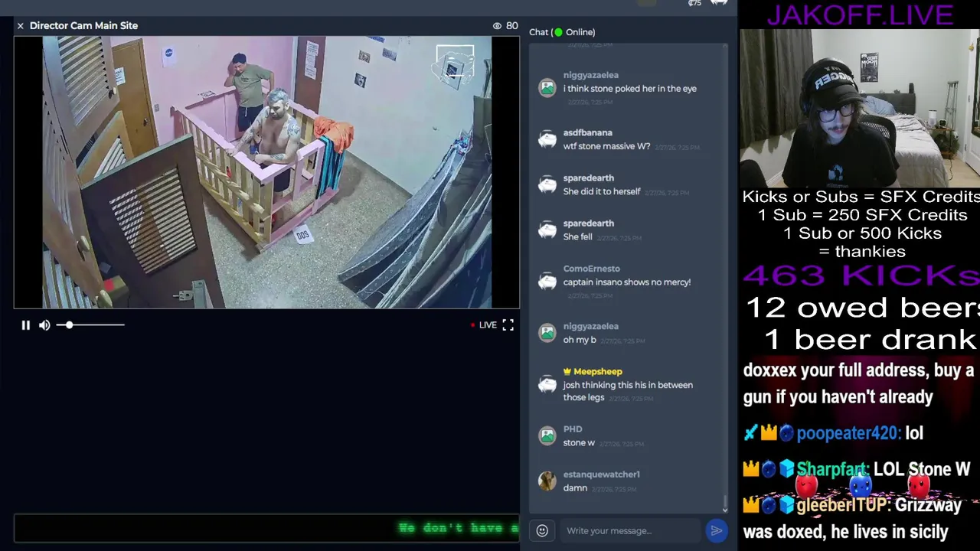Open the emoji picker in chat
This screenshot has height=551, width=980.
click(x=542, y=530)
